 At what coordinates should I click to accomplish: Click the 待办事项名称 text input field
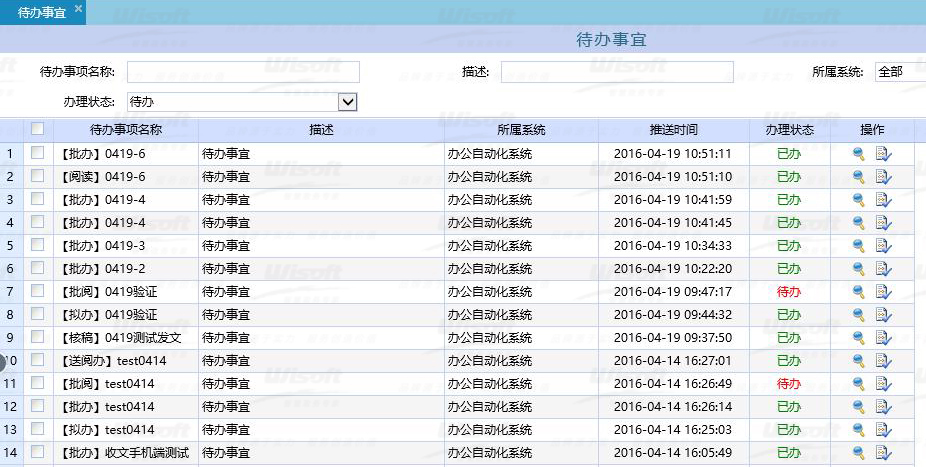pos(243,72)
